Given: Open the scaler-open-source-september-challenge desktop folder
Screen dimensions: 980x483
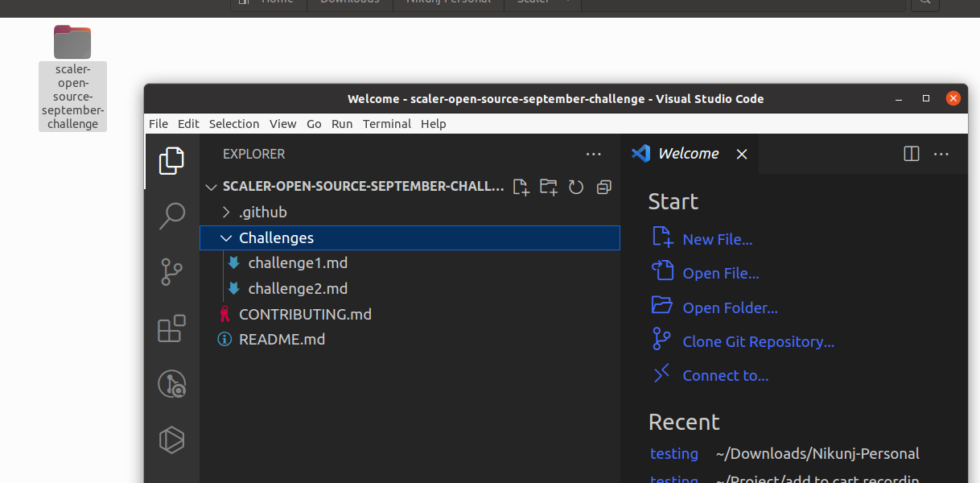Looking at the screenshot, I should [72, 42].
